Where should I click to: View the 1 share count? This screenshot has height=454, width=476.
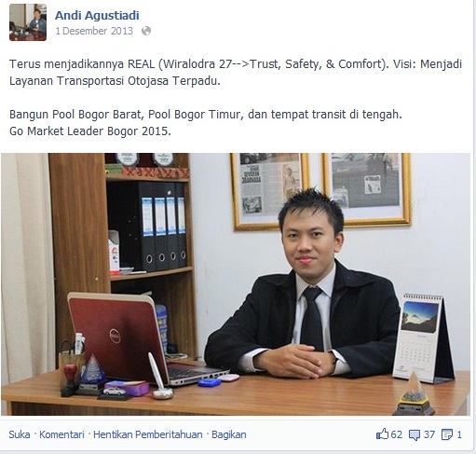coord(459,434)
